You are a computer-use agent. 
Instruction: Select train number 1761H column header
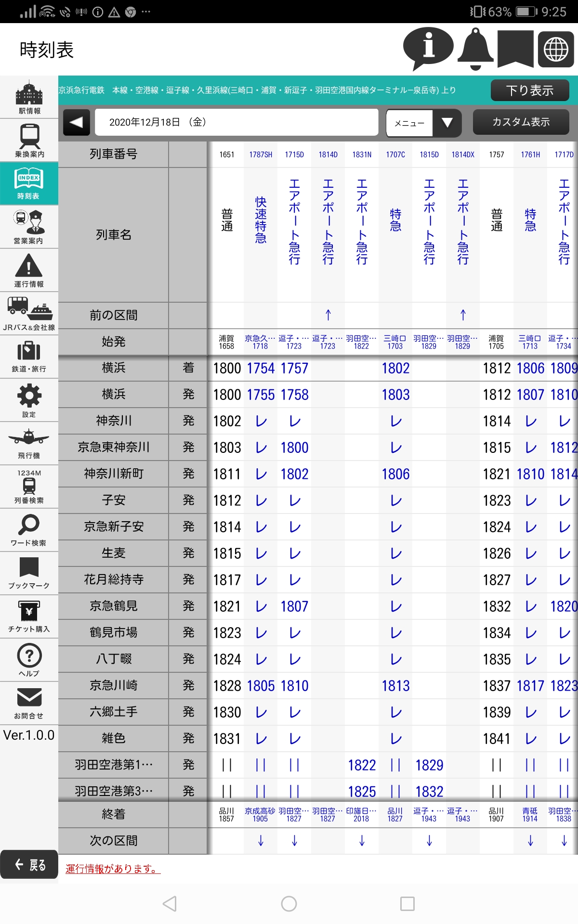(530, 154)
